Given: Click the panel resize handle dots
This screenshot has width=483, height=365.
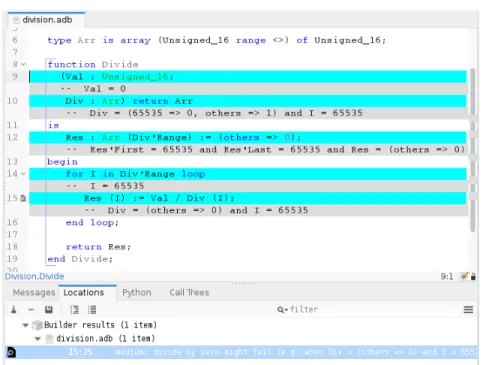Looking at the screenshot, I should 243,283.
